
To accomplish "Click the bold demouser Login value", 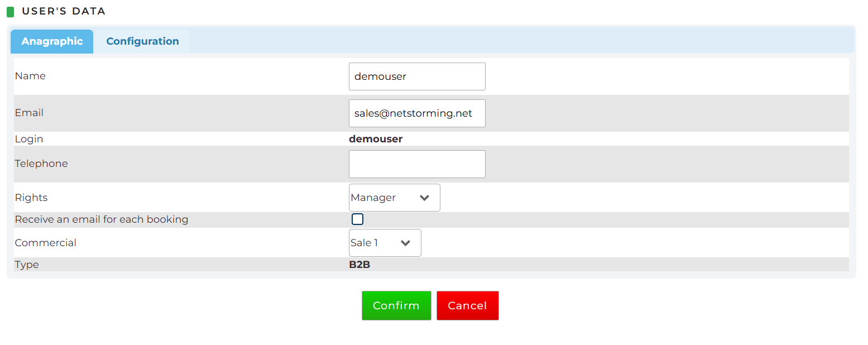I will pyautogui.click(x=376, y=139).
